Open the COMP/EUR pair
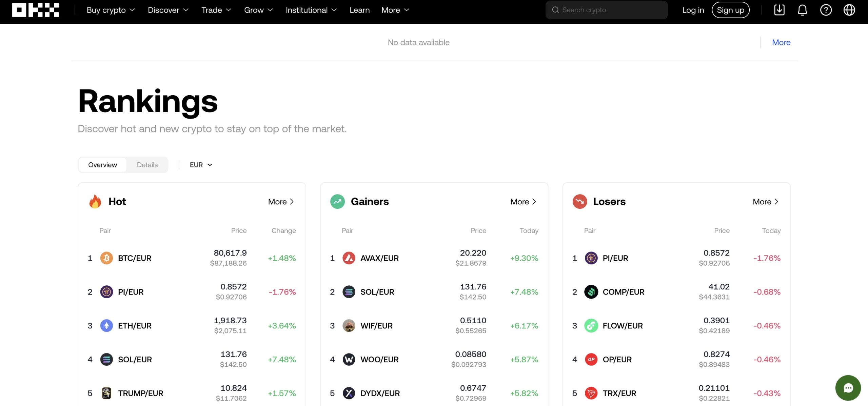Image resolution: width=868 pixels, height=406 pixels. (x=624, y=292)
